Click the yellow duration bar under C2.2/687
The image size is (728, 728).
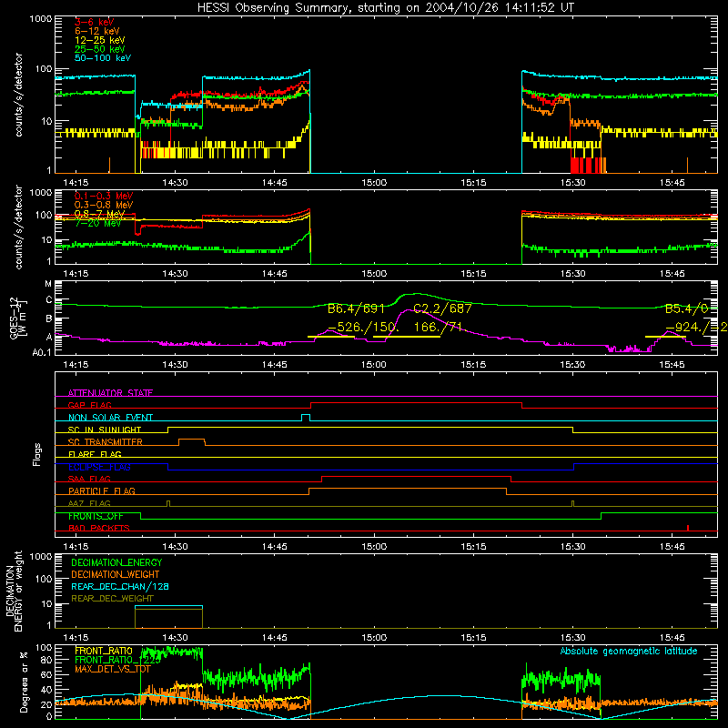(x=407, y=337)
